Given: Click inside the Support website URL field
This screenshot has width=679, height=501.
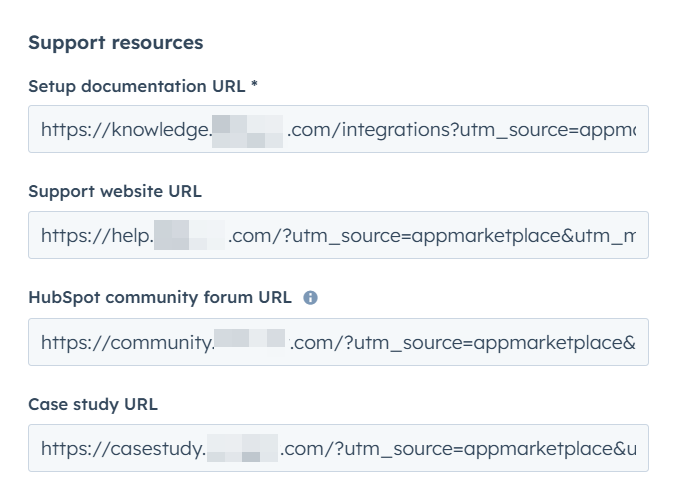Looking at the screenshot, I should 338,235.
